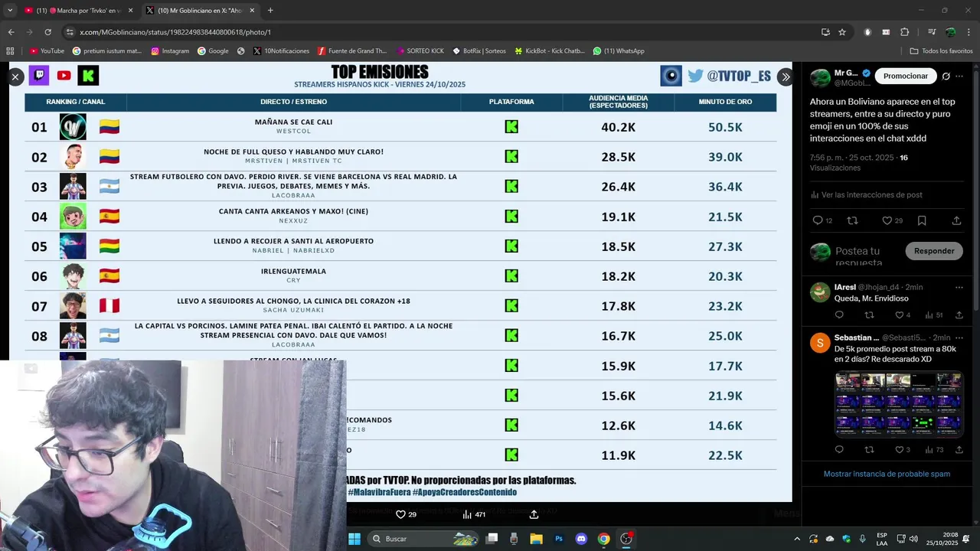Viewport: 980px width, 551px height.
Task: Open a new browser tab
Action: click(x=270, y=11)
